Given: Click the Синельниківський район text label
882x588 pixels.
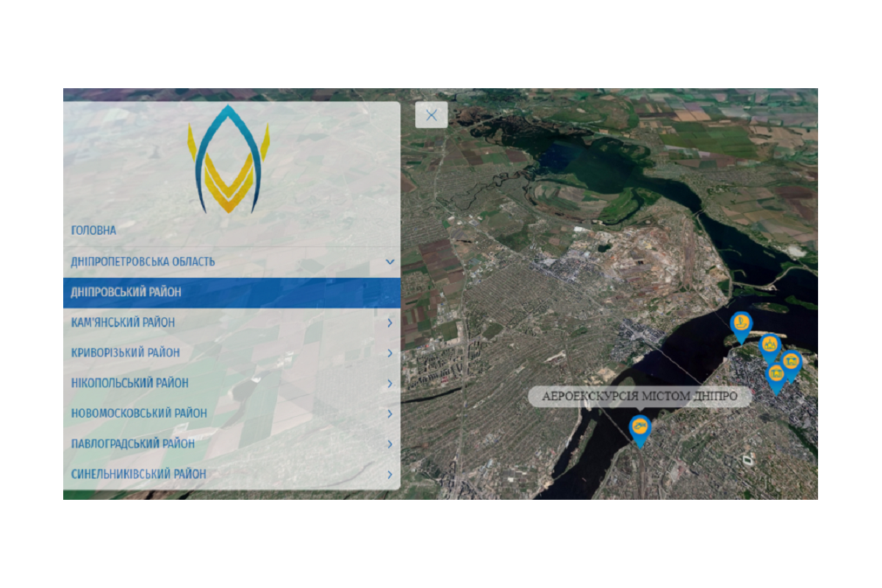Looking at the screenshot, I should point(138,474).
